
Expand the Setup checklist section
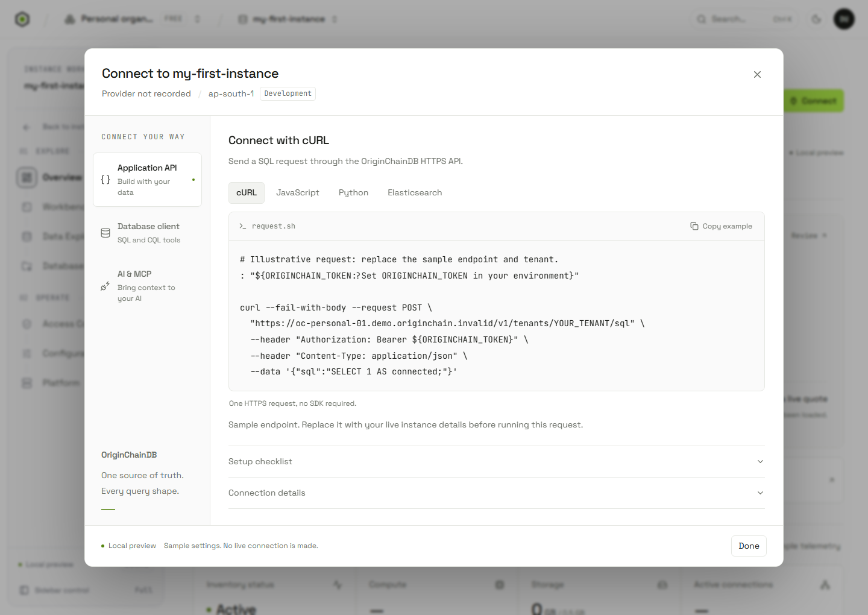point(497,462)
